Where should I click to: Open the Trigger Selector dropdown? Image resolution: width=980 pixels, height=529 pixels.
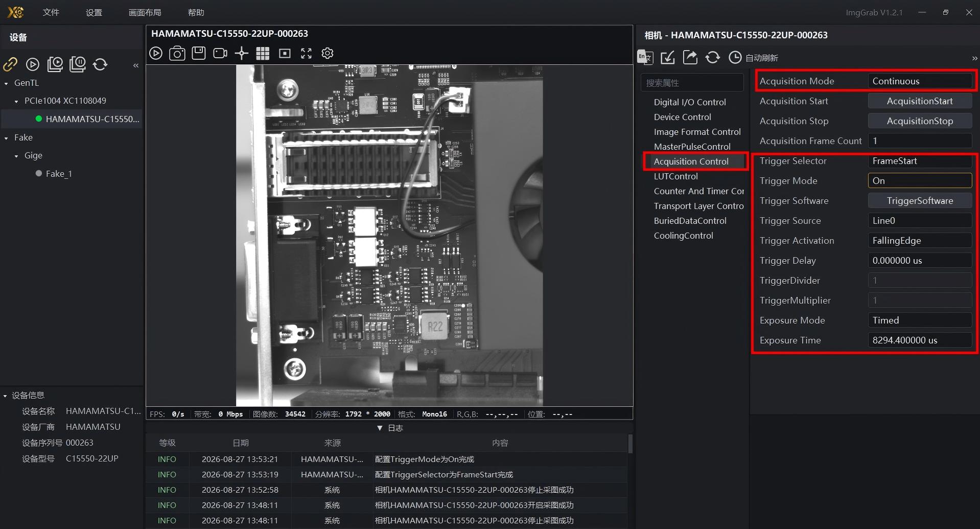(920, 161)
